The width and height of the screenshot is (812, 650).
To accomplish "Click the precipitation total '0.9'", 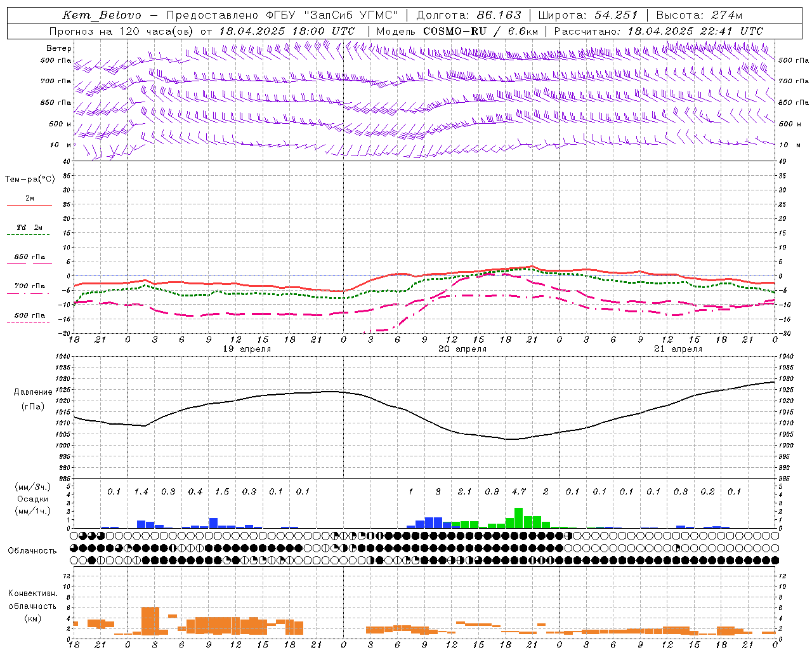I will [x=492, y=491].
